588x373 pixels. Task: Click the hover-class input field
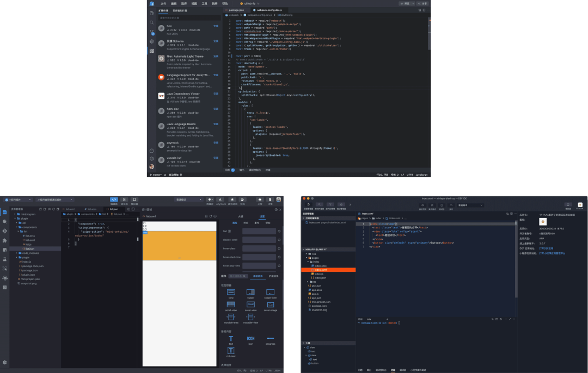259,248
